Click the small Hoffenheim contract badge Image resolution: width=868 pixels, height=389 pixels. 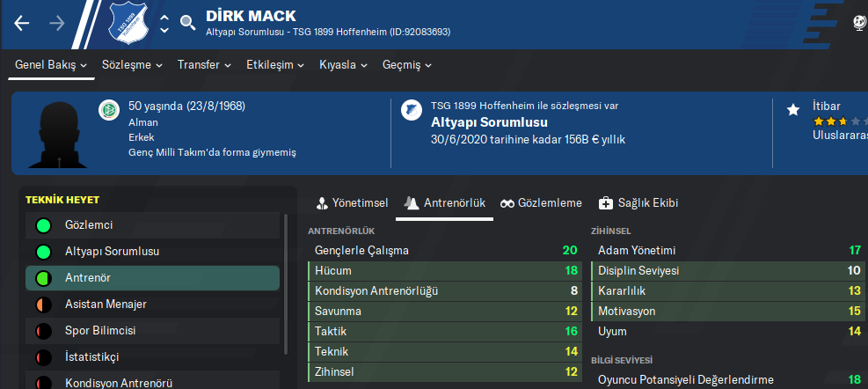coord(410,110)
